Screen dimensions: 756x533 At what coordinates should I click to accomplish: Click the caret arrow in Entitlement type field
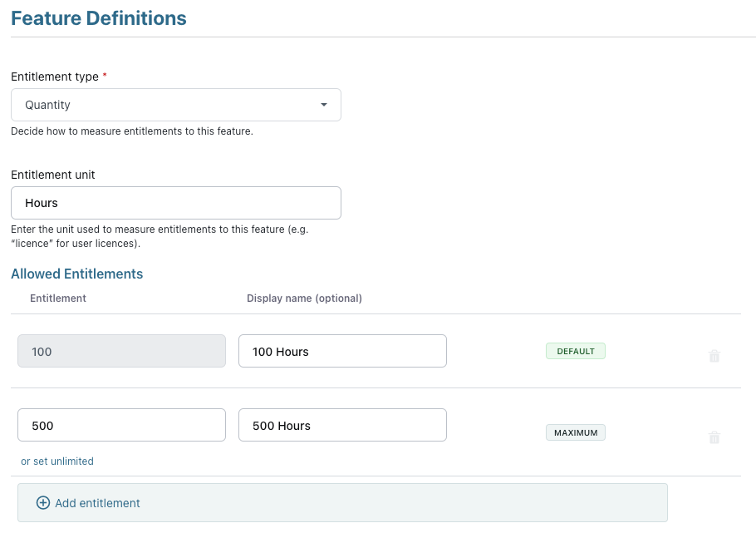324,105
